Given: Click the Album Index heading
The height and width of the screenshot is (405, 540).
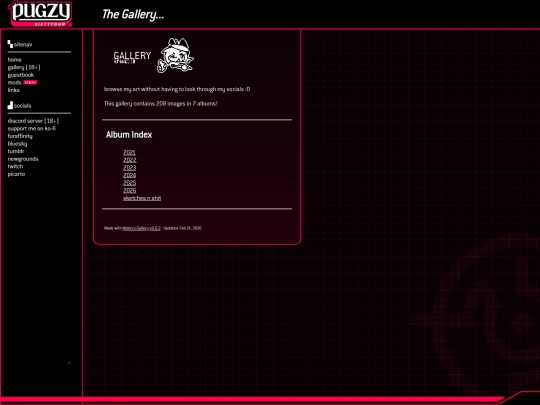Looking at the screenshot, I should (x=129, y=135).
